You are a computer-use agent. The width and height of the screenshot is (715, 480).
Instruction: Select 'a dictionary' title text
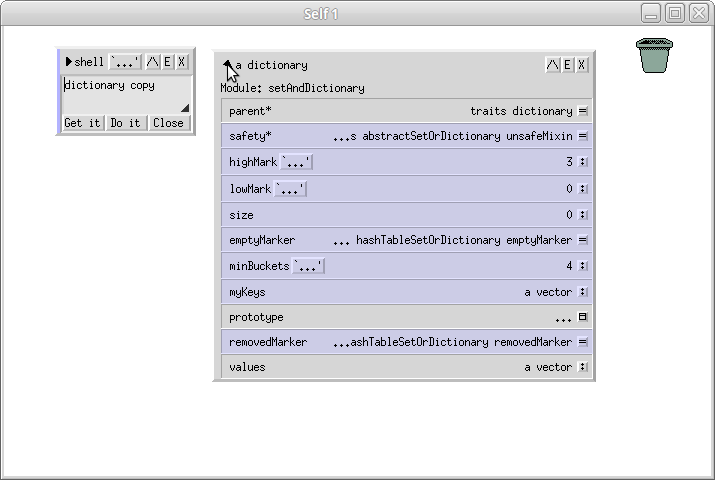(x=272, y=65)
